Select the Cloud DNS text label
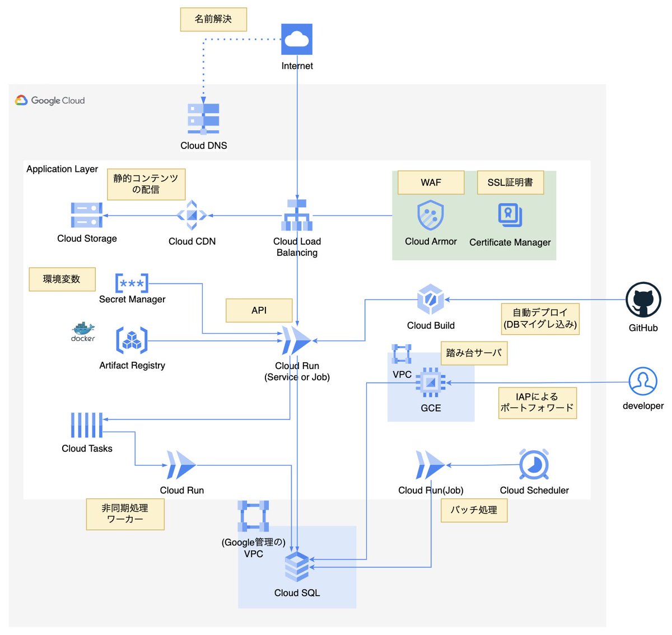The height and width of the screenshot is (635, 672). [x=204, y=146]
